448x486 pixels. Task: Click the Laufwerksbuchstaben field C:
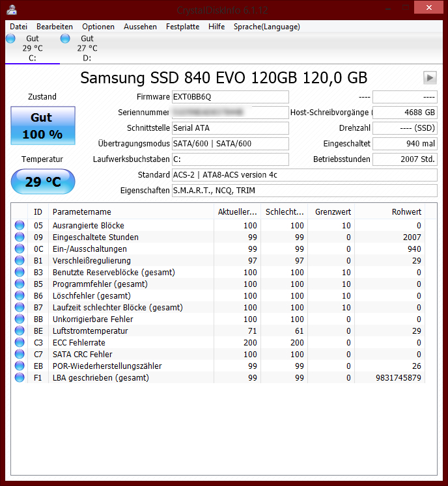[x=231, y=159]
